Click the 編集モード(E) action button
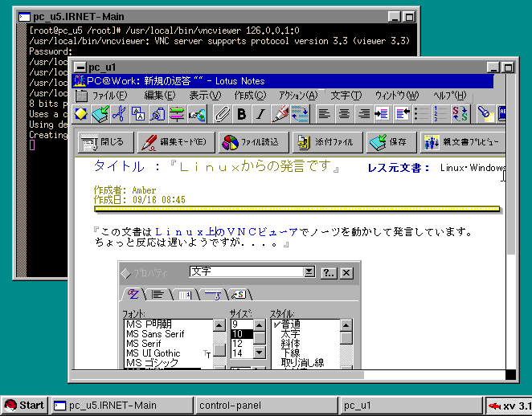The height and width of the screenshot is (416, 532). pyautogui.click(x=176, y=142)
